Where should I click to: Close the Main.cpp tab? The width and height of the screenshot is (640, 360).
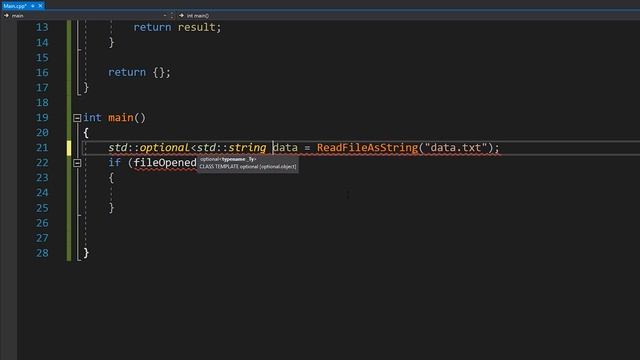[x=40, y=6]
